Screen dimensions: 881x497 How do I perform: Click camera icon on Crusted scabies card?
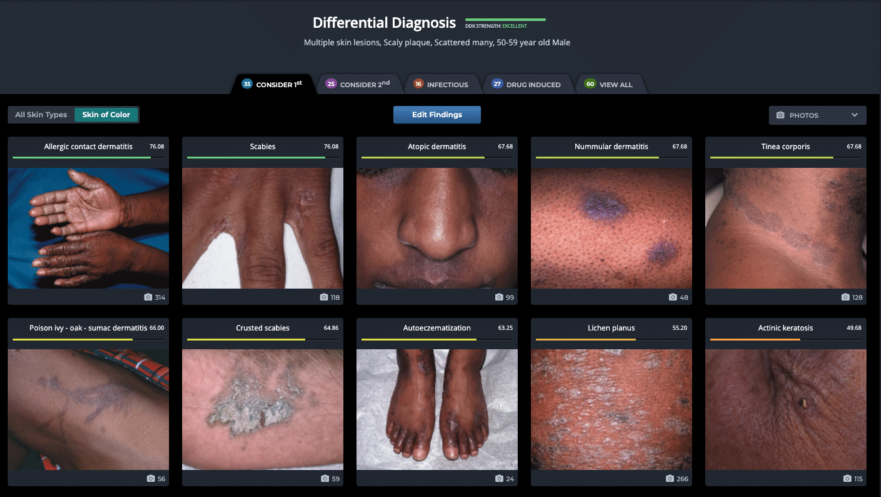point(324,478)
